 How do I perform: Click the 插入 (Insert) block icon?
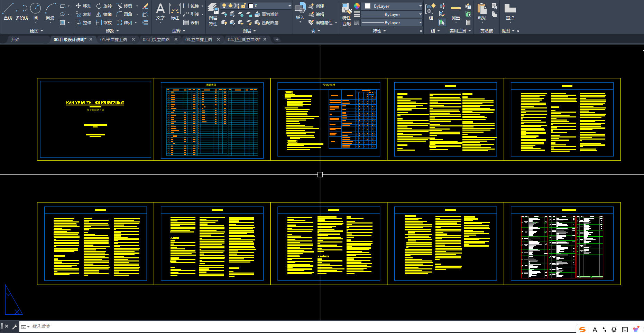pos(300,11)
